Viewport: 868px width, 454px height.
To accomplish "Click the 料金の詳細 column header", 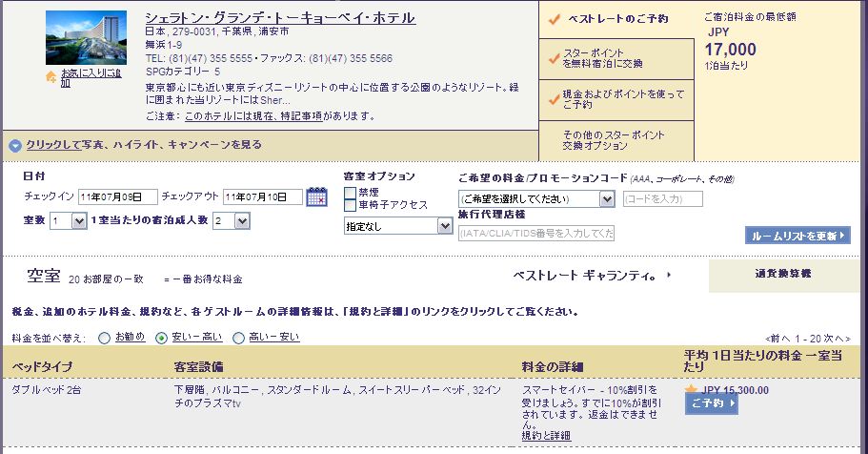I will tap(553, 366).
